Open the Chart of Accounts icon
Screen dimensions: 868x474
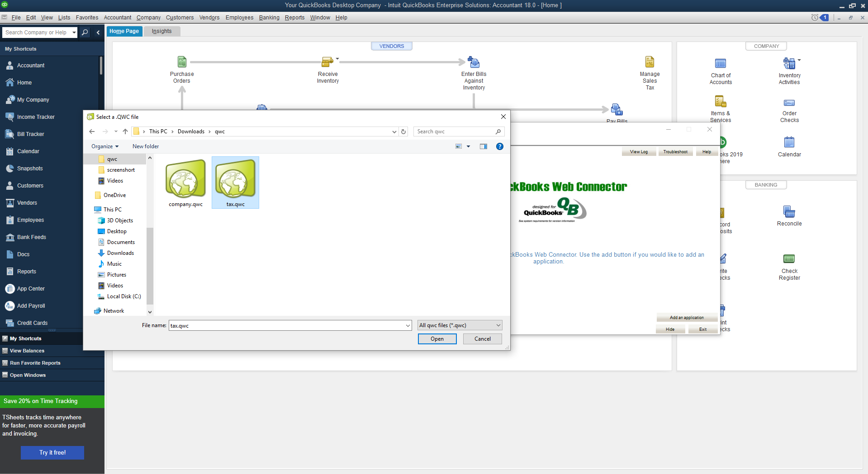(x=721, y=64)
